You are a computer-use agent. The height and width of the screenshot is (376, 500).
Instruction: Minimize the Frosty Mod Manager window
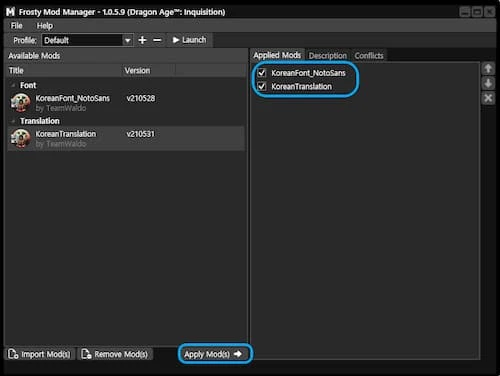[464, 12]
